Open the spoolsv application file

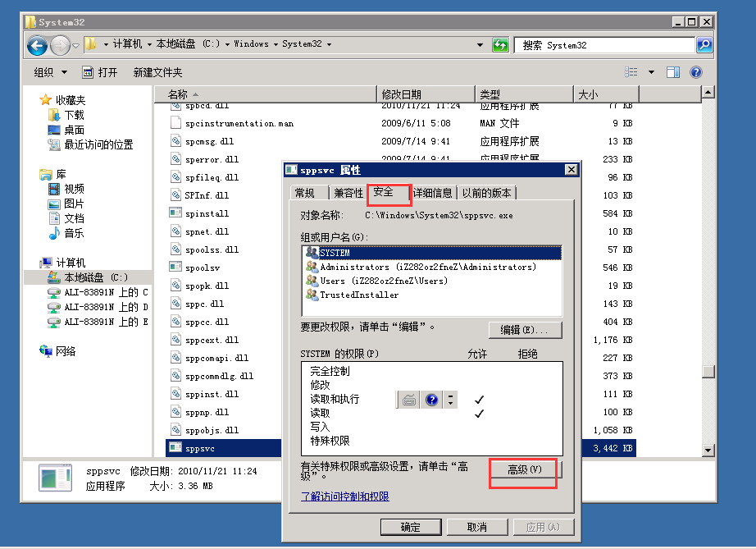click(201, 267)
